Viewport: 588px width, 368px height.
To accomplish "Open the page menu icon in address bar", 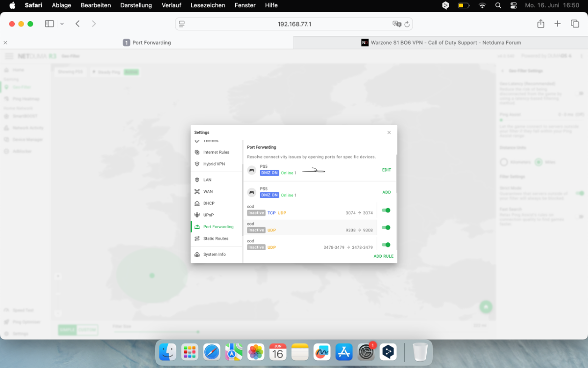I will (x=182, y=24).
